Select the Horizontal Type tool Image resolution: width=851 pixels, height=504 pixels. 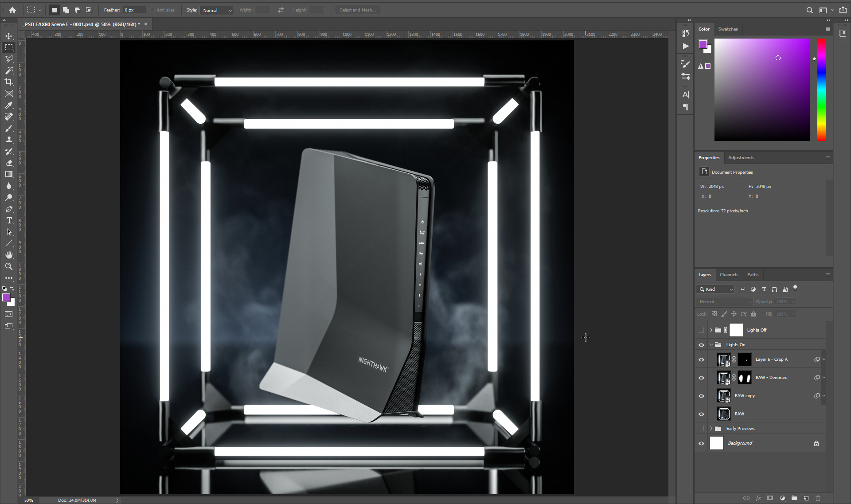click(9, 220)
